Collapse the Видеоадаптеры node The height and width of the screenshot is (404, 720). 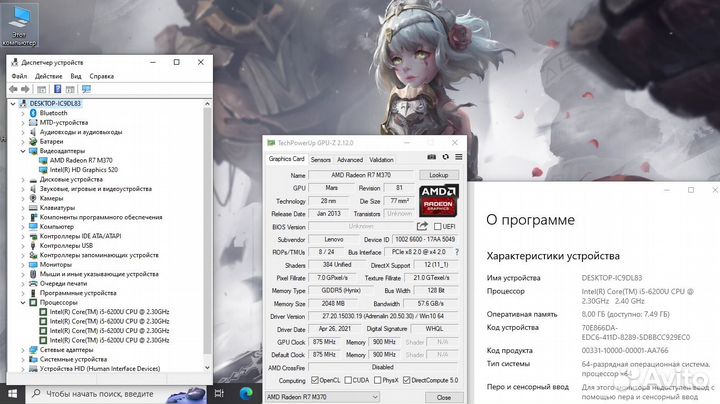point(23,151)
